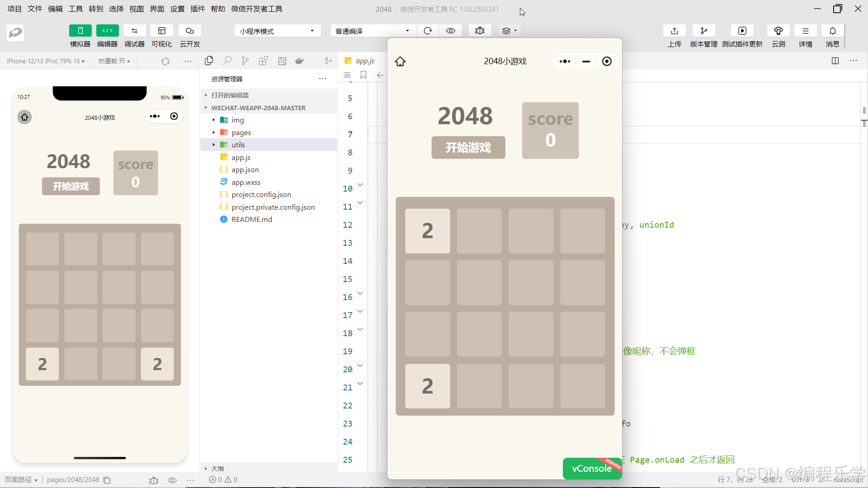Open the Upload (上传) toolbar icon

674,31
